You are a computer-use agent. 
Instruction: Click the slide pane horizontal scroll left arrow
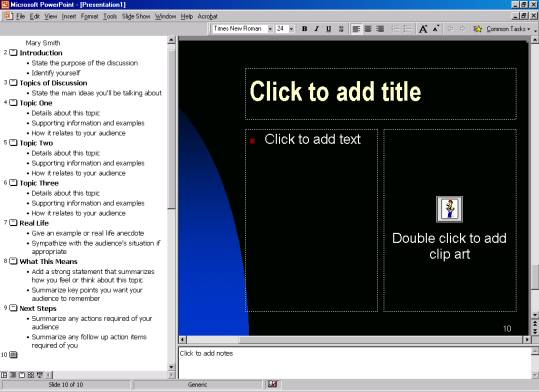tap(183, 340)
